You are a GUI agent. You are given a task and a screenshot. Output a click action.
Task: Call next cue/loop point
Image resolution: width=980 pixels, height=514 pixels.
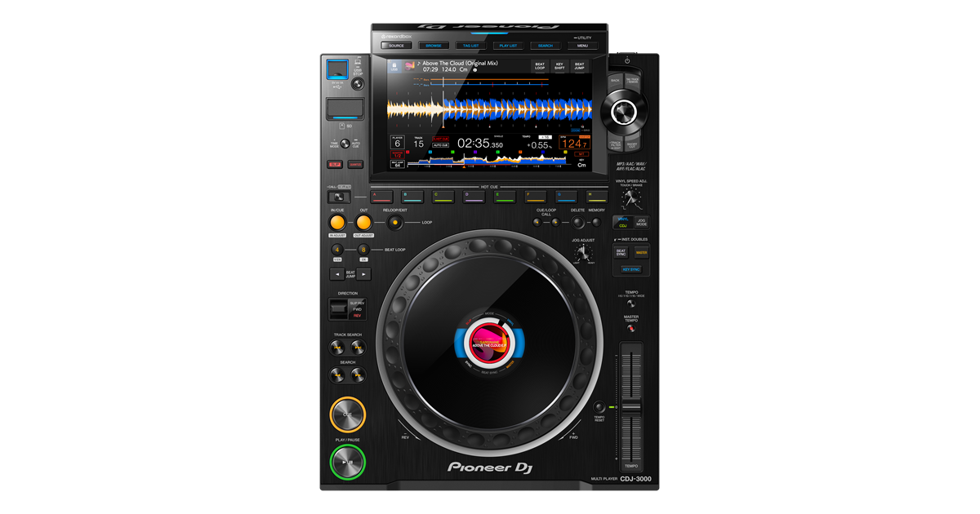point(555,223)
